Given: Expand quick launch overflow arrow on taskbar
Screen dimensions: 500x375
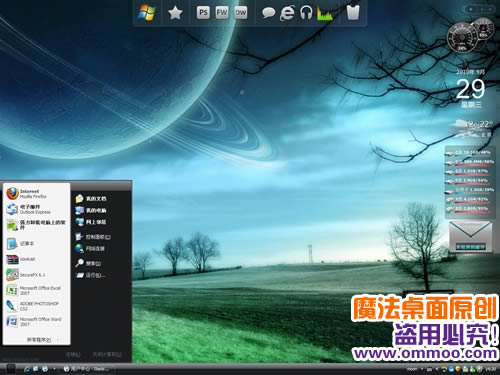Looking at the screenshot, I should coord(54,369).
